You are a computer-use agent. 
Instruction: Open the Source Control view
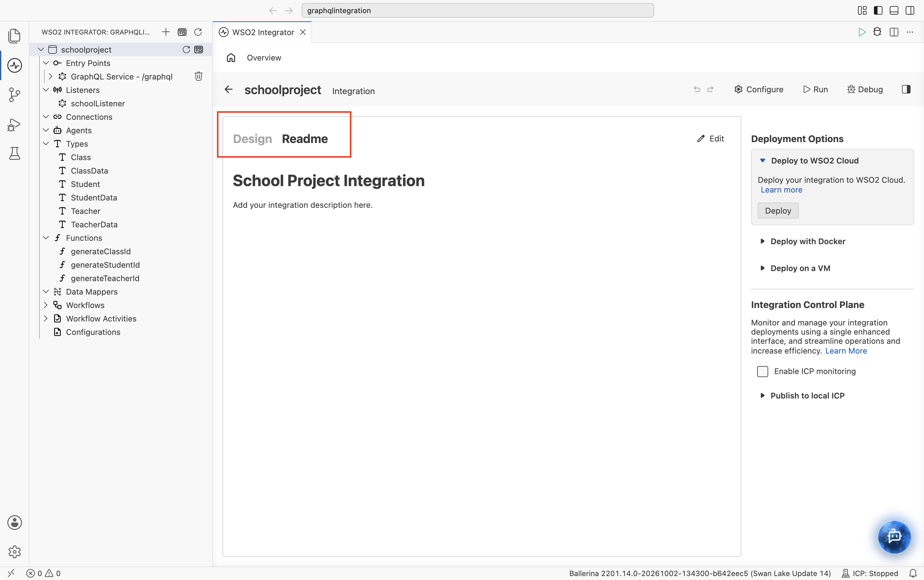pos(15,94)
